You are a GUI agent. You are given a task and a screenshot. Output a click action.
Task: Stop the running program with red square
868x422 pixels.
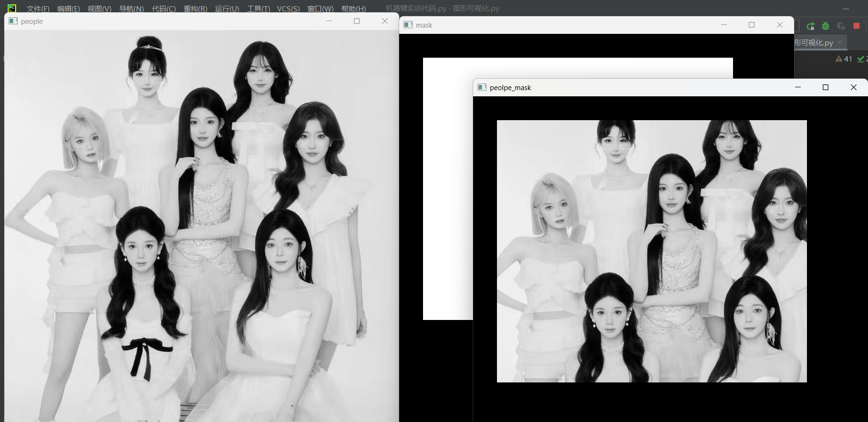857,26
